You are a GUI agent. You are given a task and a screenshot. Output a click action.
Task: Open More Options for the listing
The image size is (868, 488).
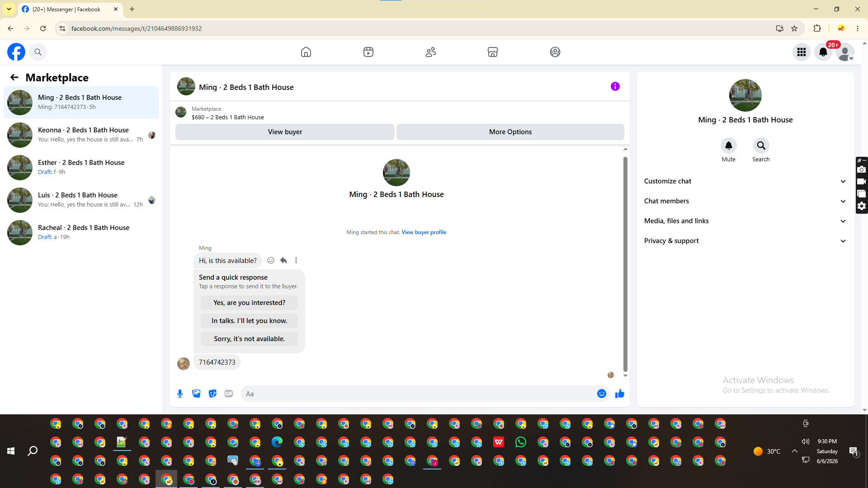point(510,132)
